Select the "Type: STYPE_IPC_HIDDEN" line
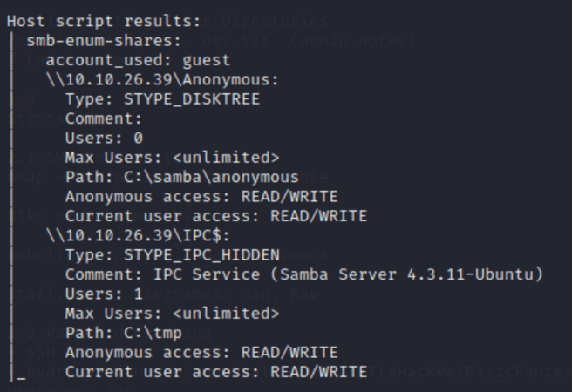Image resolution: width=572 pixels, height=392 pixels. tap(172, 254)
